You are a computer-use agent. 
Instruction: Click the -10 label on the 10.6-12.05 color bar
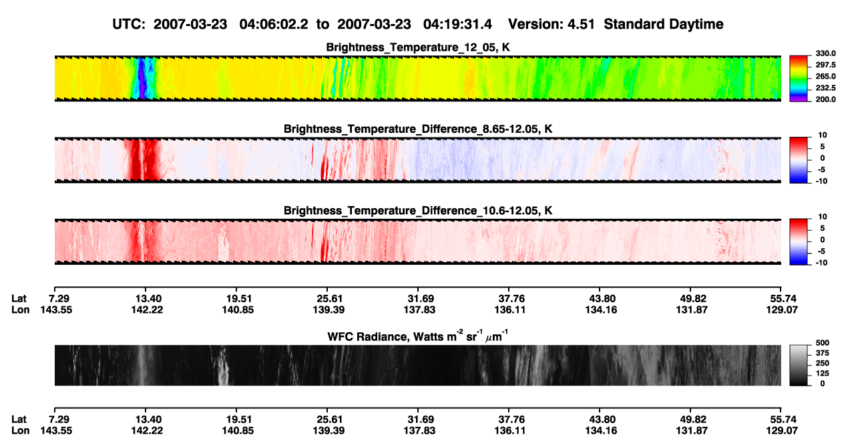[x=823, y=262]
